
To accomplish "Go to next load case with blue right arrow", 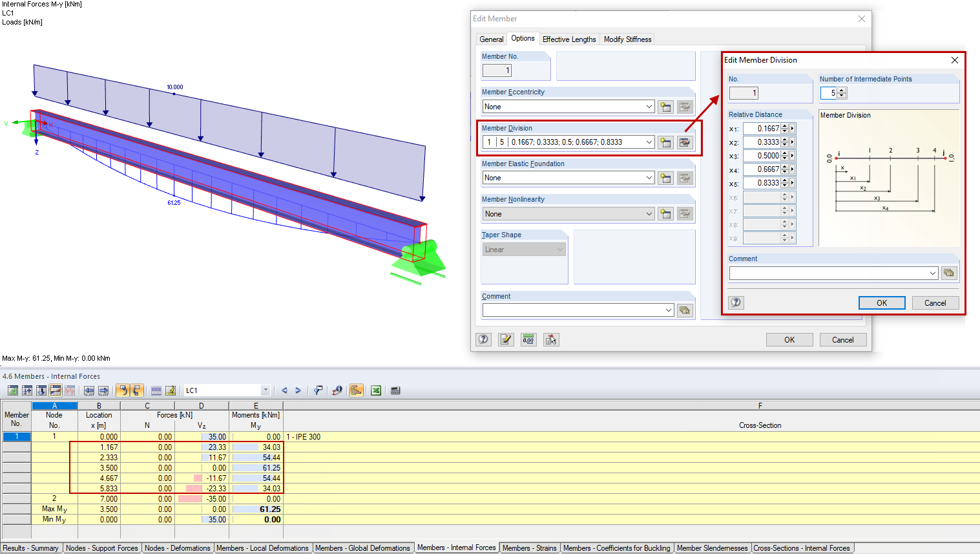I will pos(298,390).
